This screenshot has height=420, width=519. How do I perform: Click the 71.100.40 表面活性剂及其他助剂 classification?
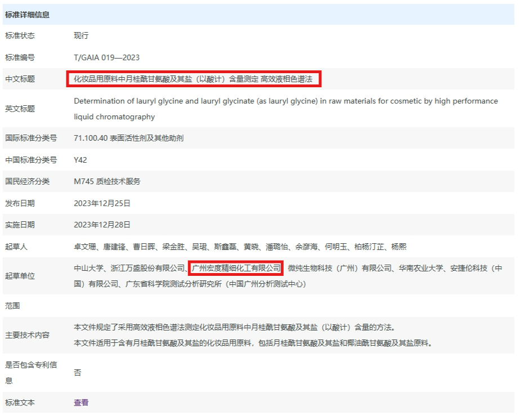pyautogui.click(x=128, y=138)
